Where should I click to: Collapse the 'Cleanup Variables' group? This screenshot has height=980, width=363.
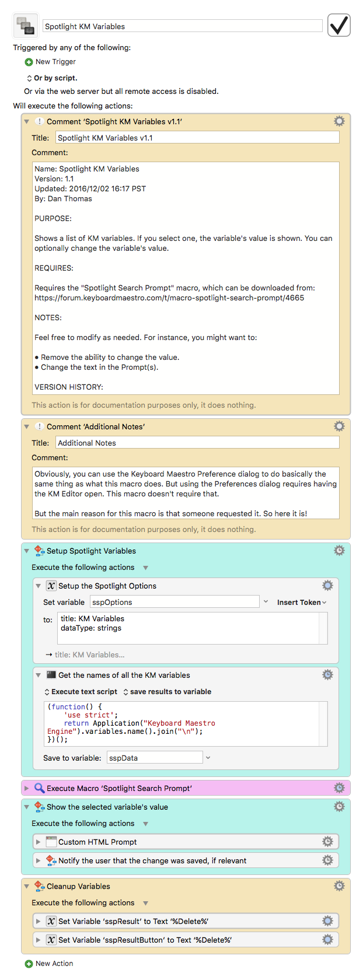pyautogui.click(x=27, y=887)
